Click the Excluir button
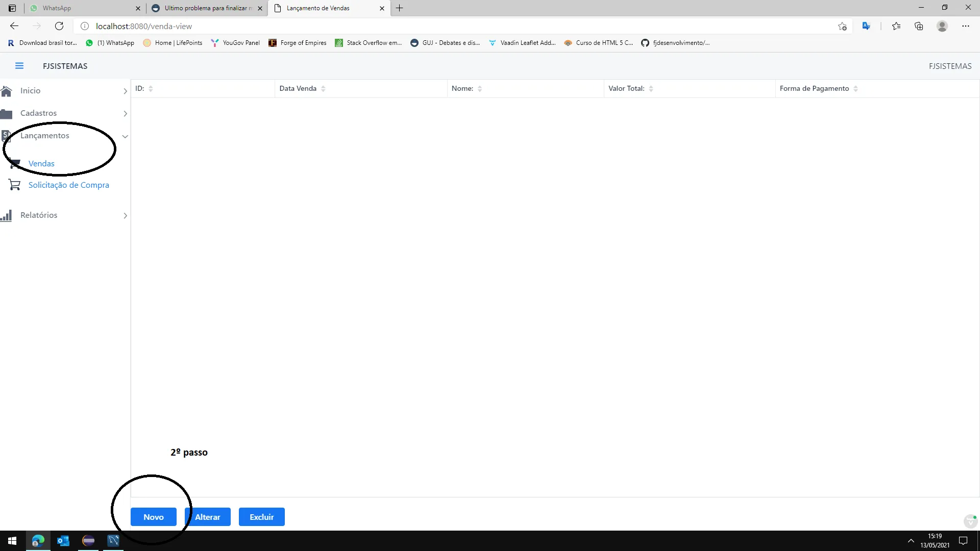The height and width of the screenshot is (551, 980). [261, 517]
